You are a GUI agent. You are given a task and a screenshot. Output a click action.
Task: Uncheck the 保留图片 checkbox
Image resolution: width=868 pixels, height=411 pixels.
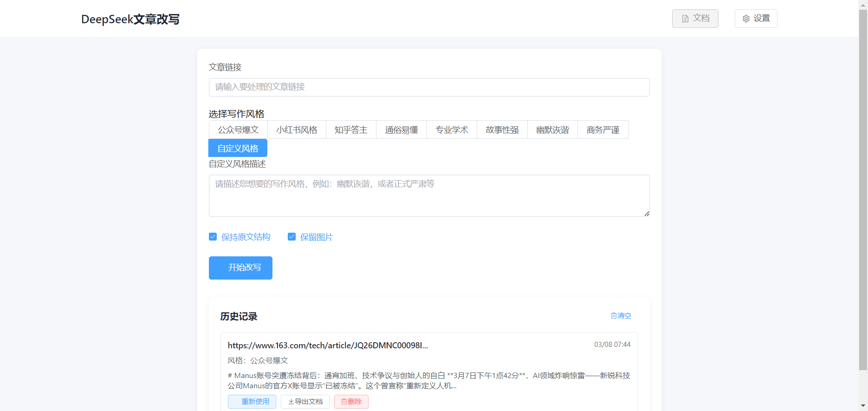[x=291, y=237]
